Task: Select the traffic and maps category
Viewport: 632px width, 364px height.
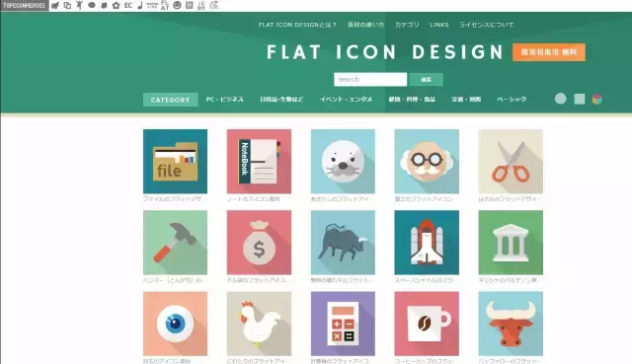Action: click(x=466, y=99)
